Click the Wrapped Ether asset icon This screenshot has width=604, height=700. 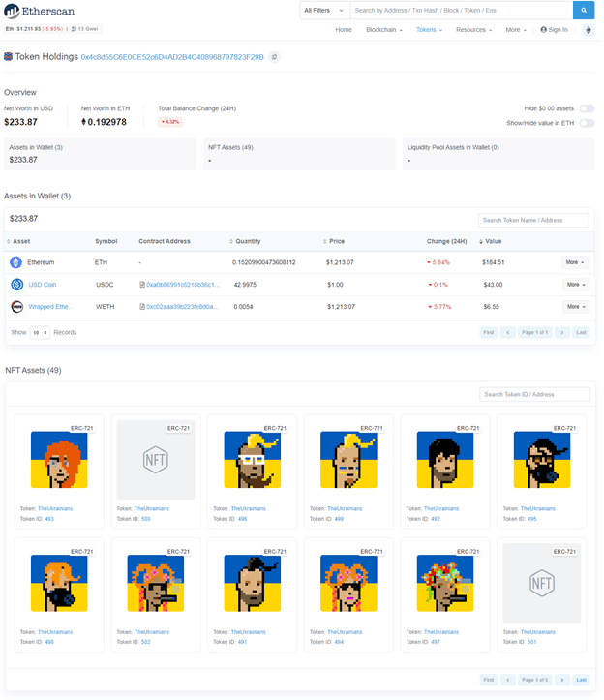pos(17,308)
